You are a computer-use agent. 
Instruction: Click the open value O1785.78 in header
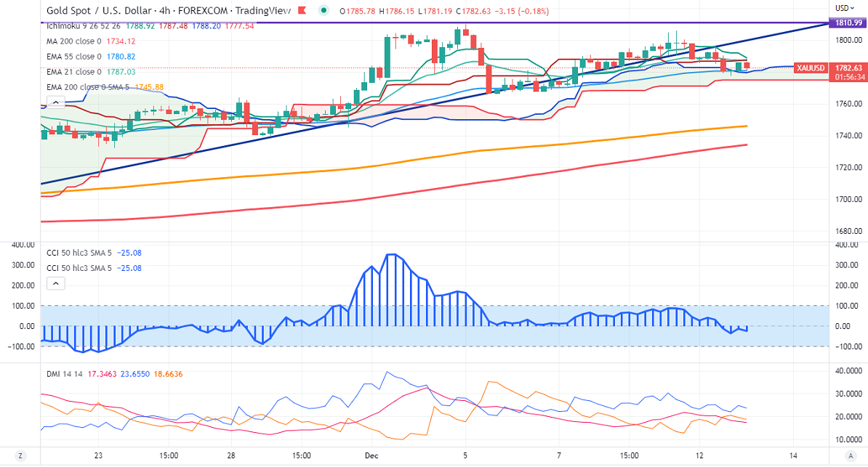358,11
